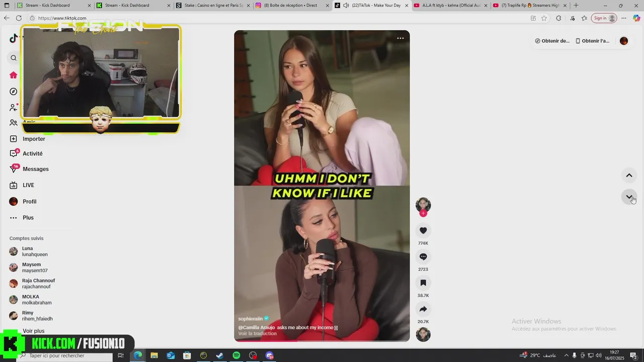This screenshot has width=644, height=362.
Task: Open Windows notification center icon
Action: [633, 355]
